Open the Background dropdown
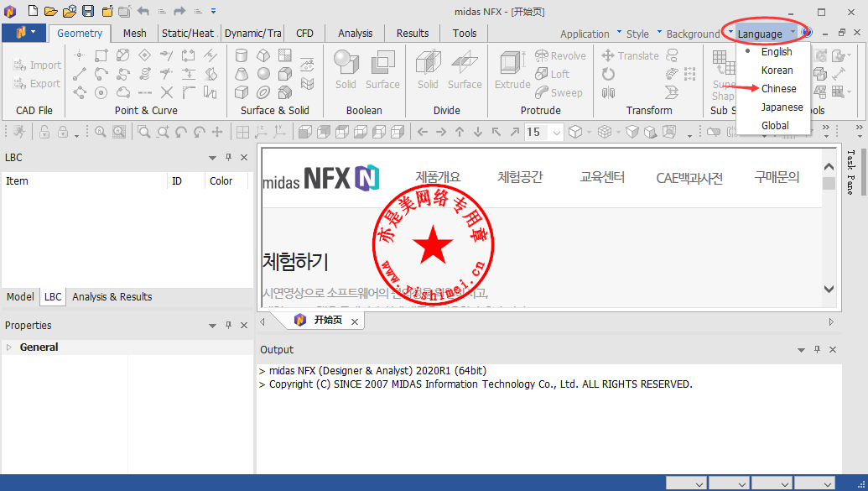Image resolution: width=868 pixels, height=491 pixels. (x=699, y=34)
